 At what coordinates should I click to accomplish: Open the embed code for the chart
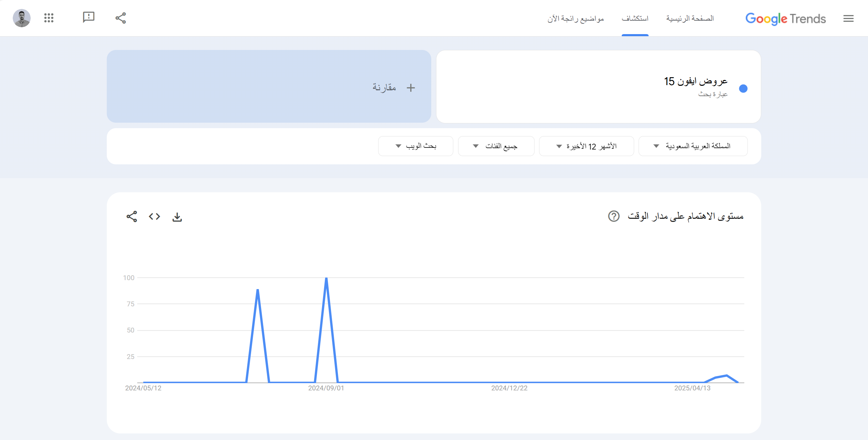[154, 217]
